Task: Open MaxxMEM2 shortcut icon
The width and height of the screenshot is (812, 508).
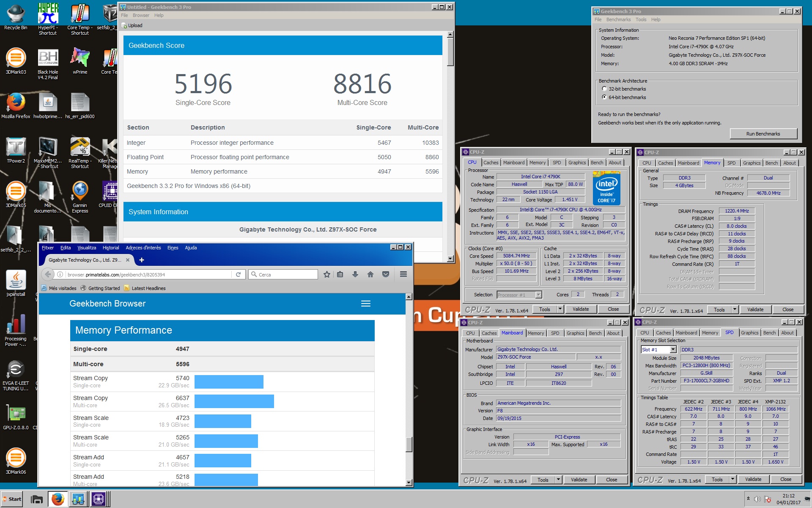Action: coord(48,152)
